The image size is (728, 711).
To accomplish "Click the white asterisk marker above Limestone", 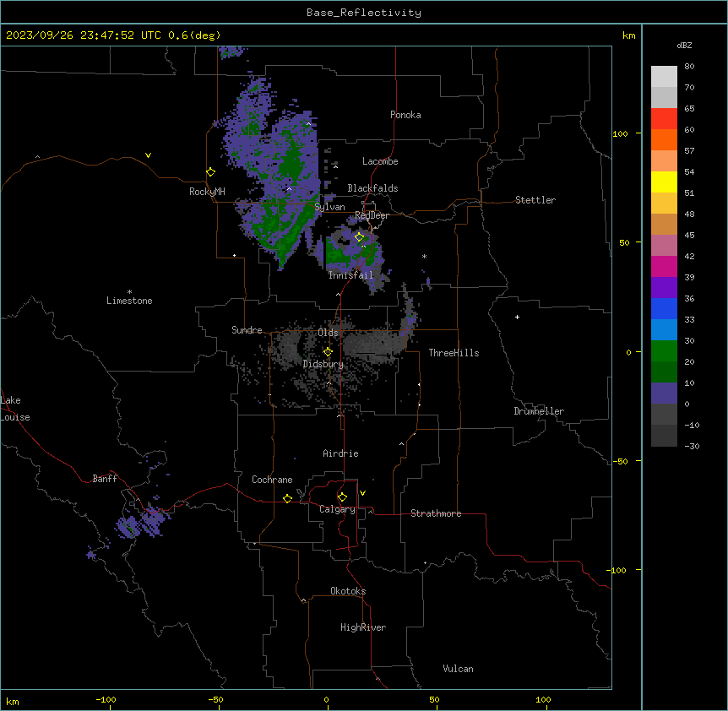I will (129, 292).
